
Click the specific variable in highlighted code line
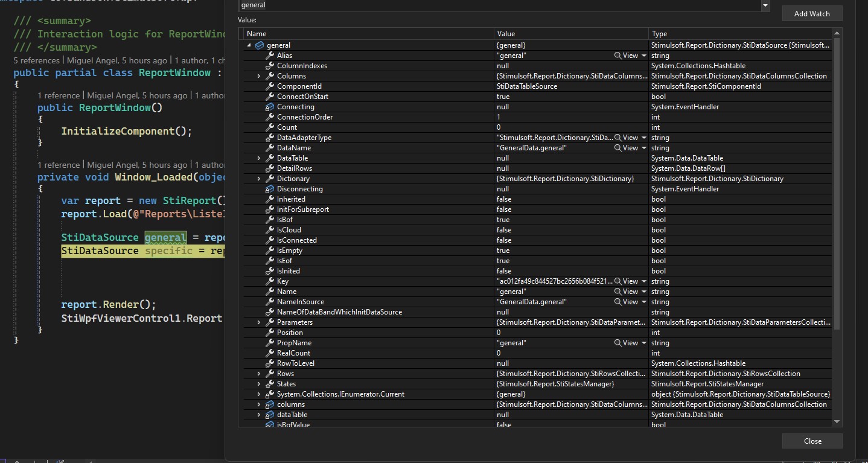point(168,251)
